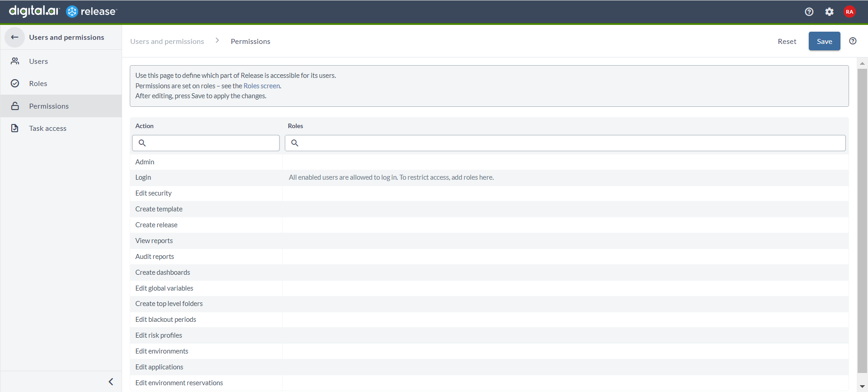Click the Reset button
The width and height of the screenshot is (868, 392).
[787, 41]
